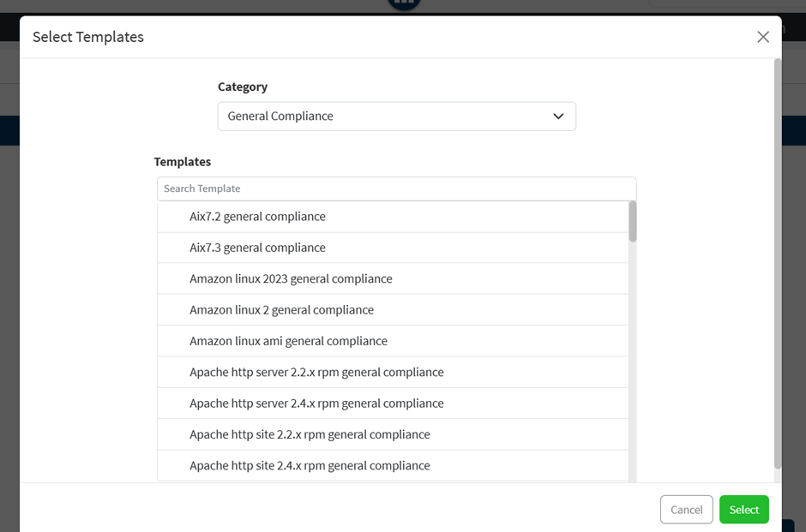The width and height of the screenshot is (806, 532).
Task: Click the templates list scrollbar thumb
Action: click(632, 221)
